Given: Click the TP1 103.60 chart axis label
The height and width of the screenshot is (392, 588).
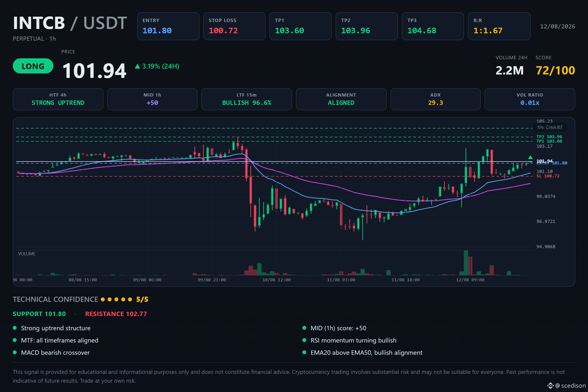Looking at the screenshot, I should [549, 141].
